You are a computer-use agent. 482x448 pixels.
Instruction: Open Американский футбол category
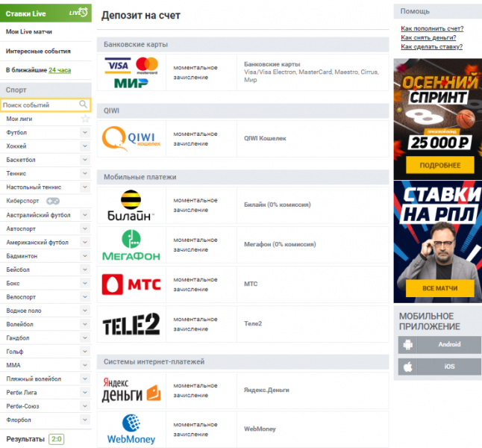(37, 243)
